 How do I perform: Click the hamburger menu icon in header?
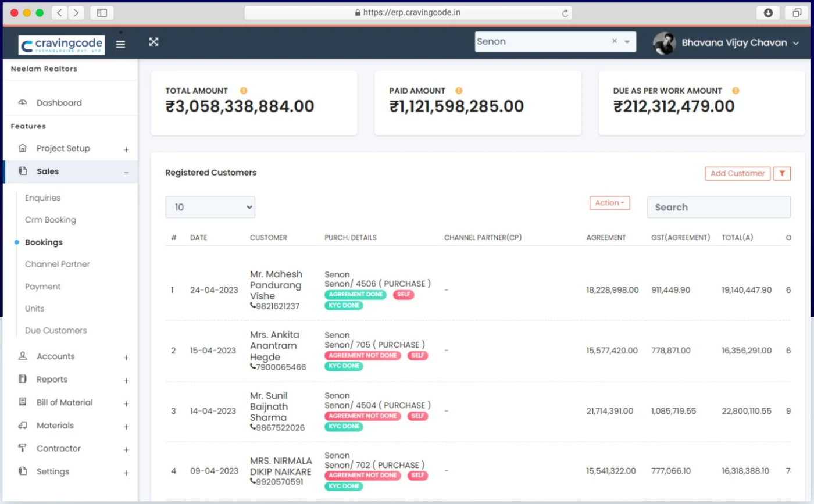[x=120, y=44]
